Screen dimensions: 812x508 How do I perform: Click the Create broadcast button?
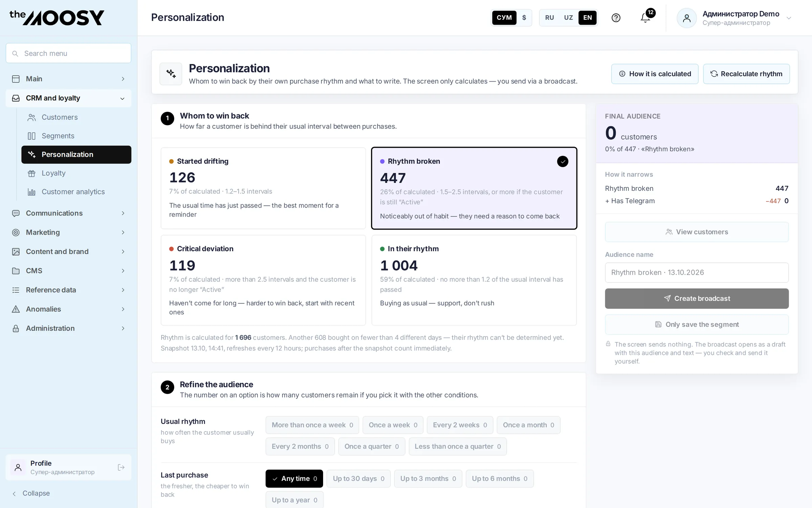[x=697, y=298]
